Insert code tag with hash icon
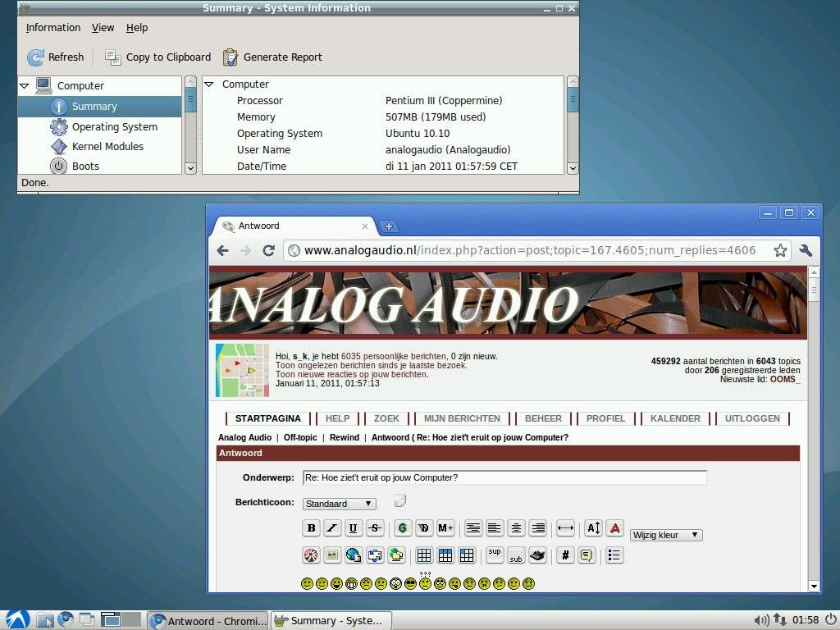 pyautogui.click(x=565, y=555)
